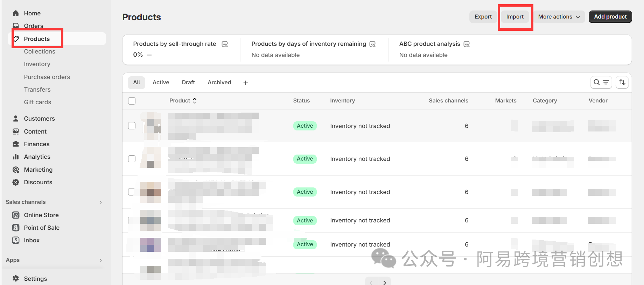644x285 pixels.
Task: Click the sell-through rate report icon
Action: click(x=225, y=44)
